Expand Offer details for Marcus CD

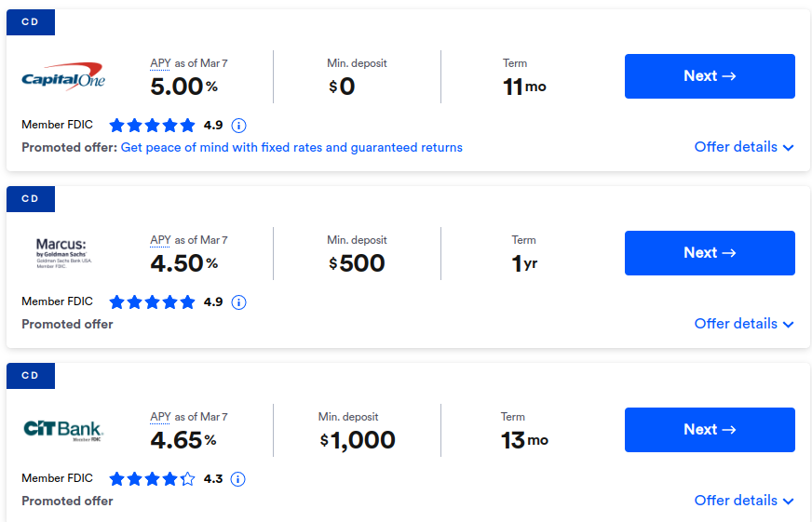point(744,324)
